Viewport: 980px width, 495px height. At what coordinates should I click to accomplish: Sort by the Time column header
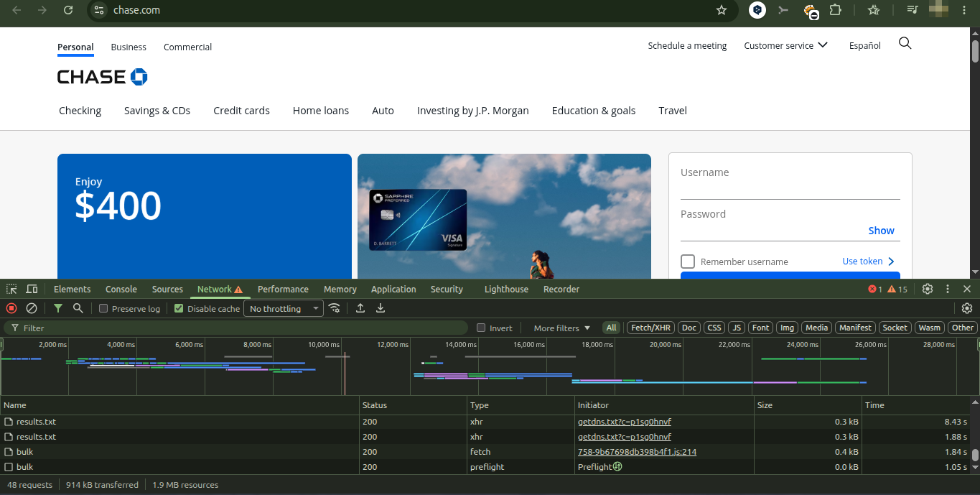pyautogui.click(x=915, y=405)
